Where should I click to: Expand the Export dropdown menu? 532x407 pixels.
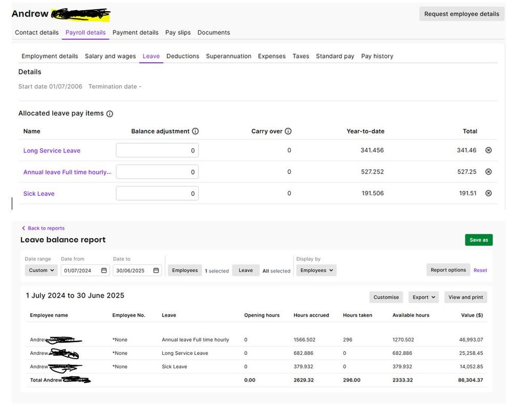(423, 297)
